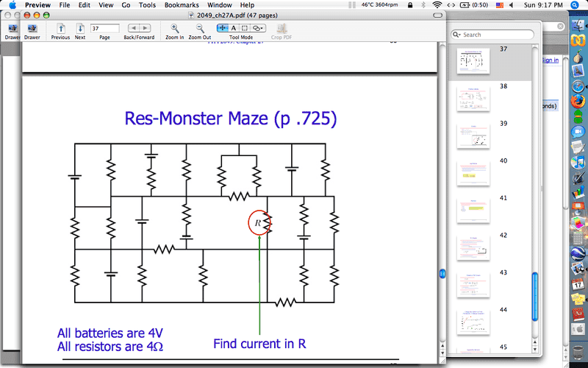Select the Text selection tool mode
This screenshot has width=588, height=368.
pyautogui.click(x=234, y=28)
